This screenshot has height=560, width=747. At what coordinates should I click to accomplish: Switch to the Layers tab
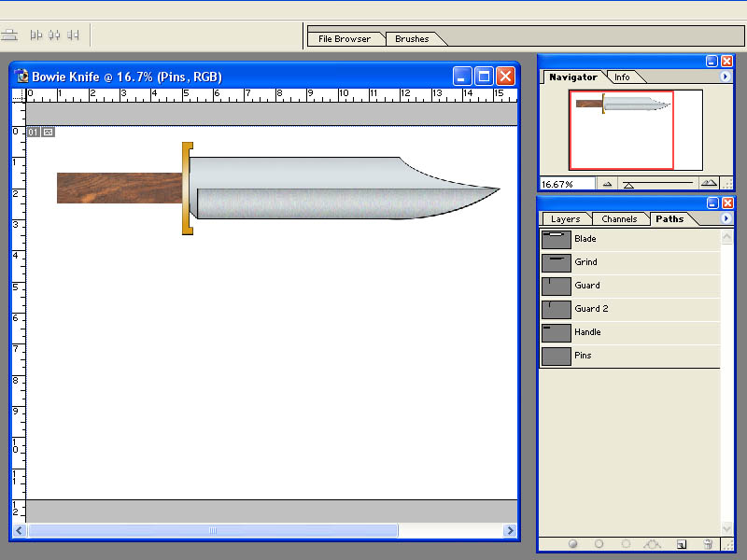[x=566, y=219]
